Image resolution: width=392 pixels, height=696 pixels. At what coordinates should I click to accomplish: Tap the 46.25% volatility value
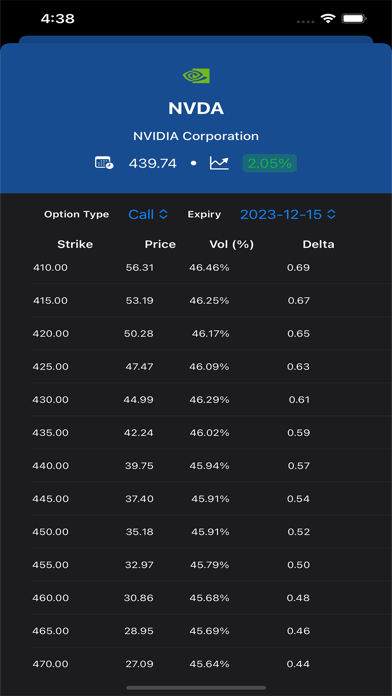point(210,301)
